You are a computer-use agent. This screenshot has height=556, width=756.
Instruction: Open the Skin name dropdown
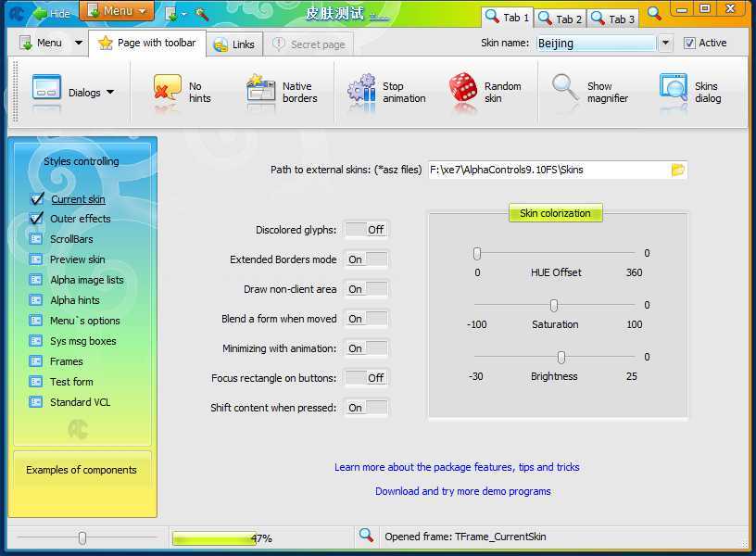(x=665, y=44)
